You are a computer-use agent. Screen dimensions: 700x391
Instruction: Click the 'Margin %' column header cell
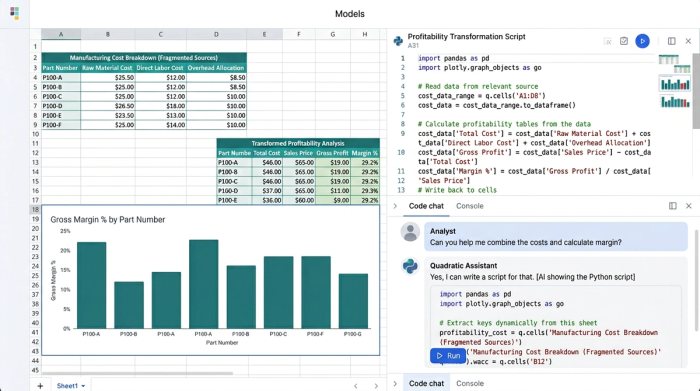pos(365,153)
